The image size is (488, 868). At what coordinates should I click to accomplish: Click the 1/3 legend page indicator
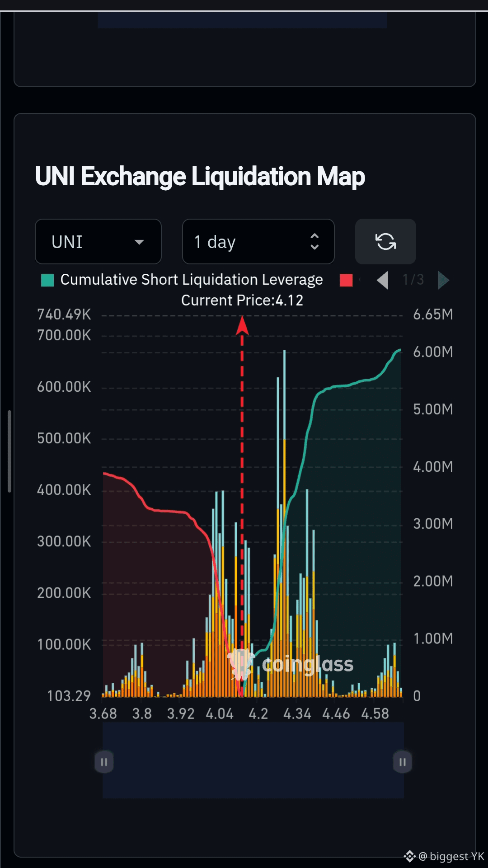(413, 280)
